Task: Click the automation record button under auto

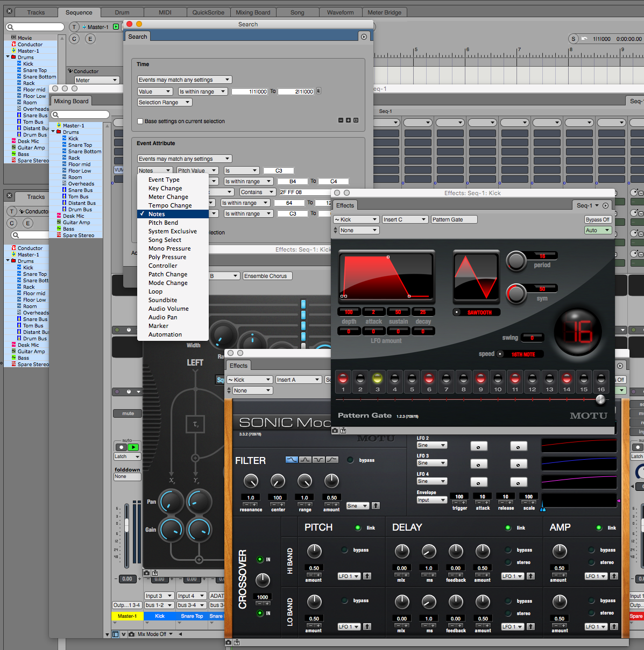Action: (x=122, y=447)
